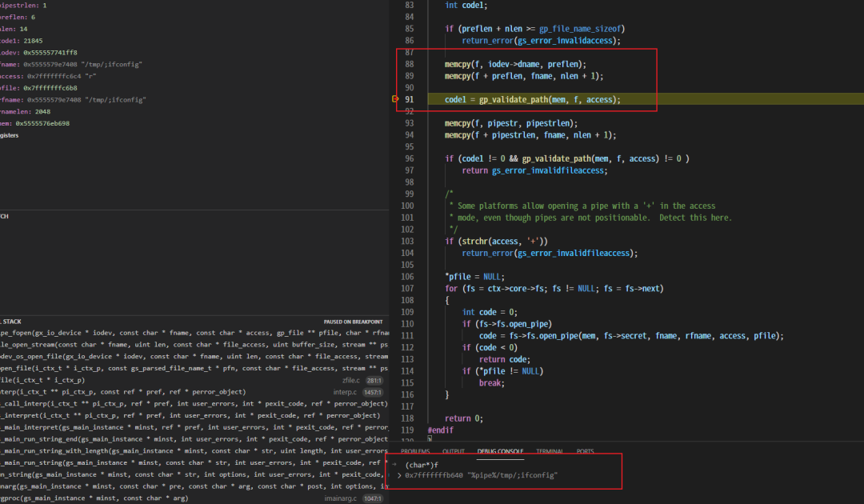Click the *pfile = NULL statement

pyautogui.click(x=474, y=277)
